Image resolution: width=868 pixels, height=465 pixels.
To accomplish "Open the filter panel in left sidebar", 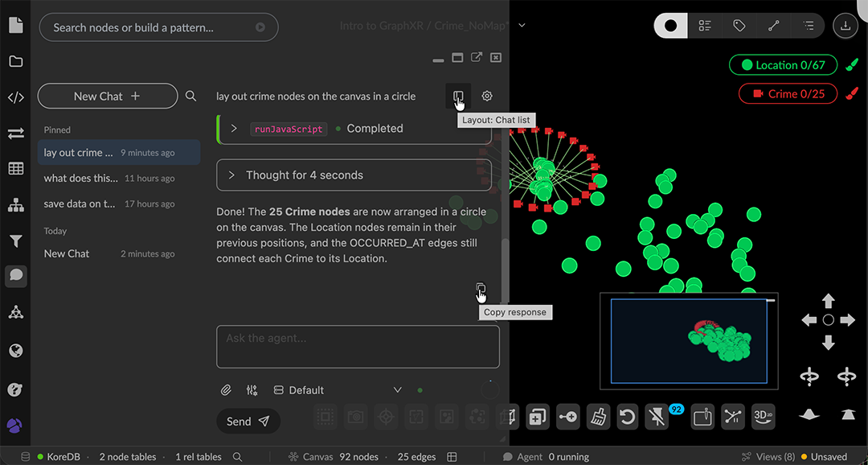I will point(15,241).
